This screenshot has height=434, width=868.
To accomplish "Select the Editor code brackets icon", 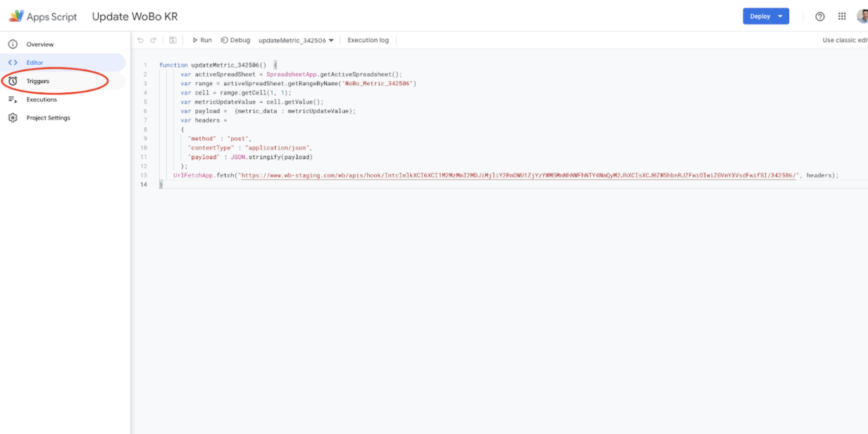I will pos(13,63).
